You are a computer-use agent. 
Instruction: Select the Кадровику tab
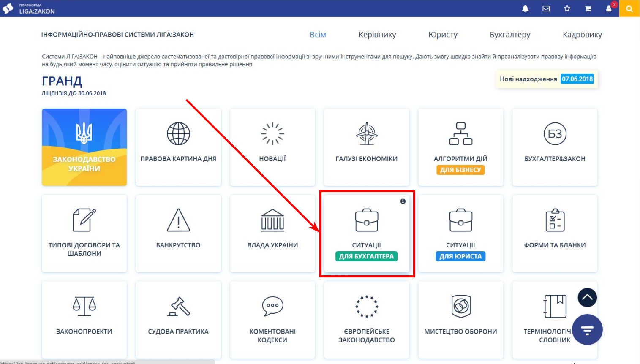[x=582, y=35]
